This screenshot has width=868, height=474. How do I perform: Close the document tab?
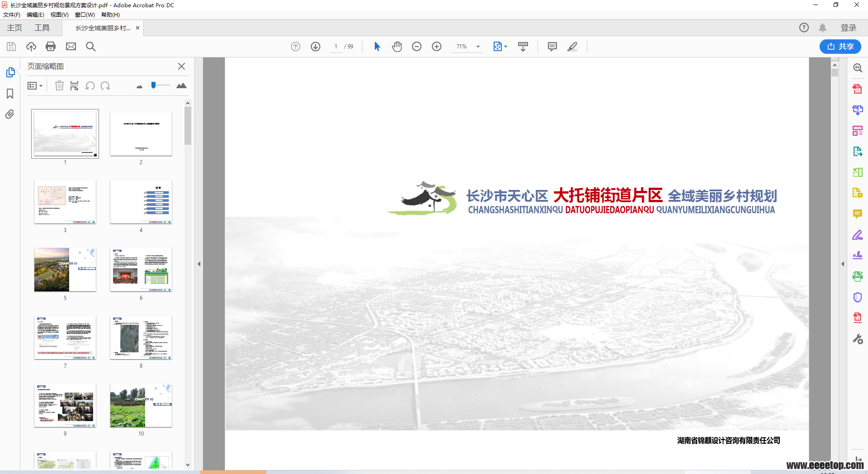tap(137, 28)
